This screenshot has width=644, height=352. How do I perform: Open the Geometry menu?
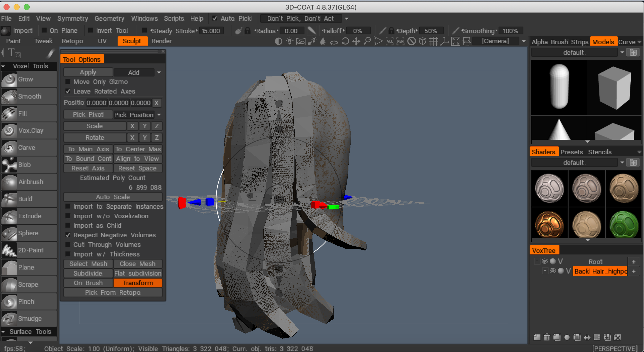coord(109,18)
